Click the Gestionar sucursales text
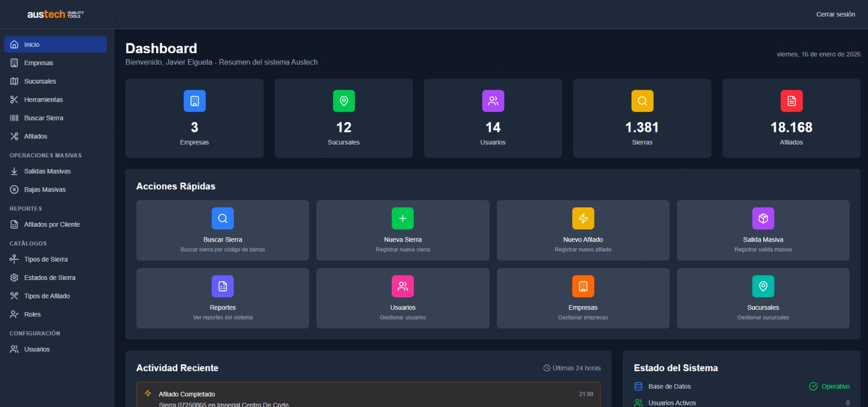 (763, 317)
